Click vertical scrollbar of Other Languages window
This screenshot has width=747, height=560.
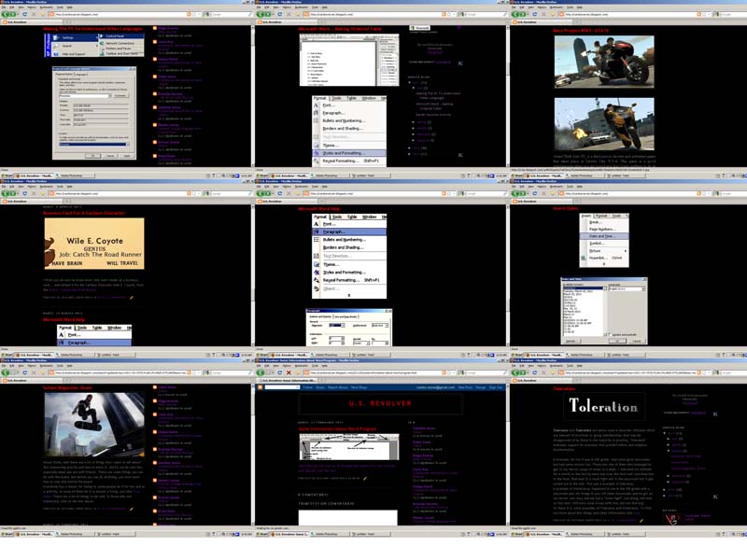[252, 95]
